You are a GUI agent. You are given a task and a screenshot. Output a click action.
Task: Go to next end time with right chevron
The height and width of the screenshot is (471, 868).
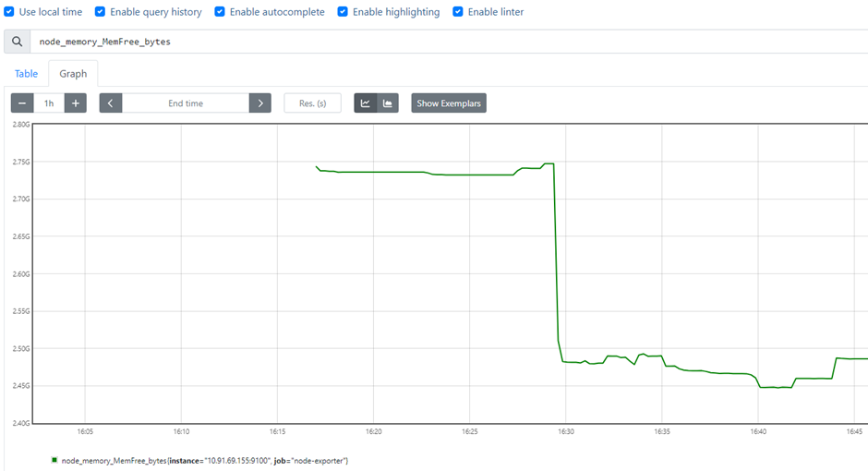pyautogui.click(x=260, y=103)
